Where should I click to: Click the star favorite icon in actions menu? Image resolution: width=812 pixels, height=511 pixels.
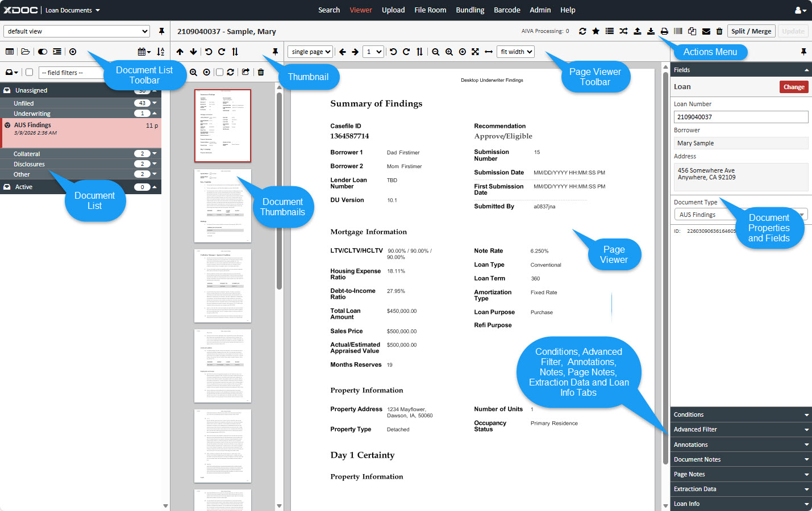coord(596,31)
